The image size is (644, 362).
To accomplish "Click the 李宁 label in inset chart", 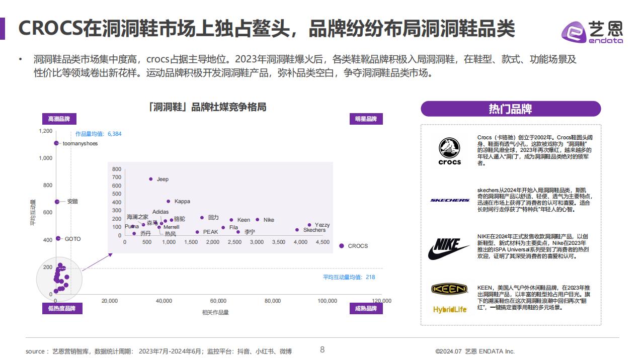I will pos(250,232).
